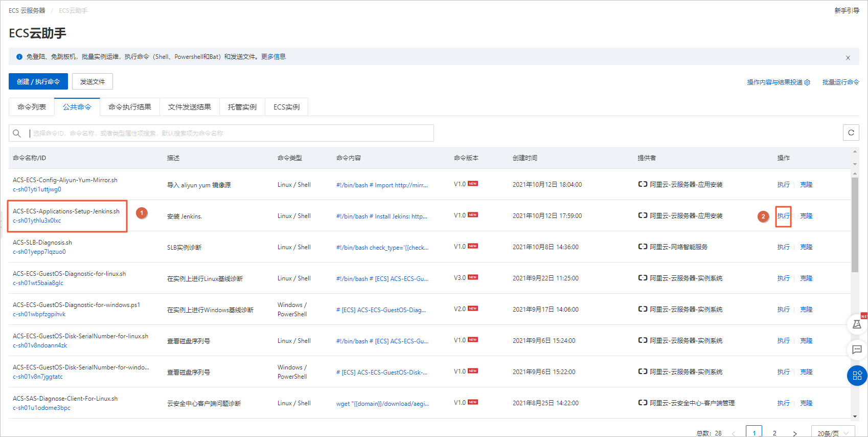Click 执行 for Config-Aliyun-Yum-Mirror.sh
The width and height of the screenshot is (868, 437).
click(784, 185)
